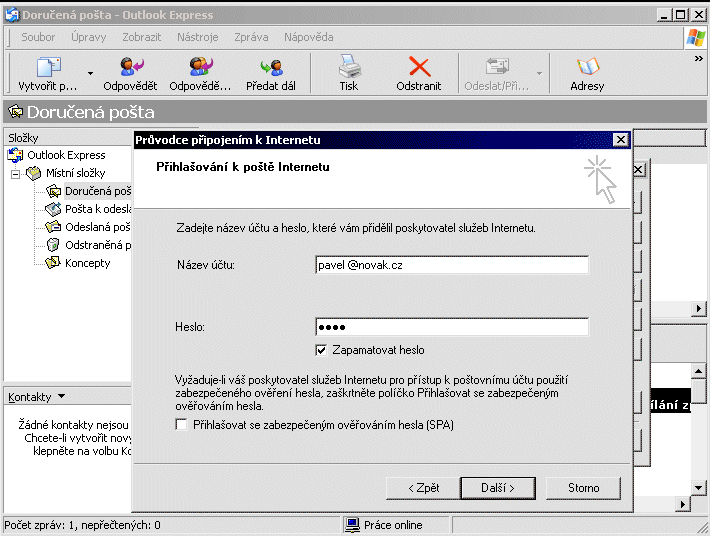This screenshot has height=536, width=710.
Task: Click the Zpět button
Action: click(423, 488)
